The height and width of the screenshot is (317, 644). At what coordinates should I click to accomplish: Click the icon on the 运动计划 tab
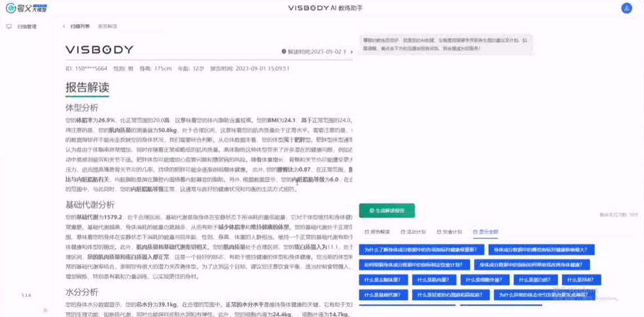[x=402, y=232]
